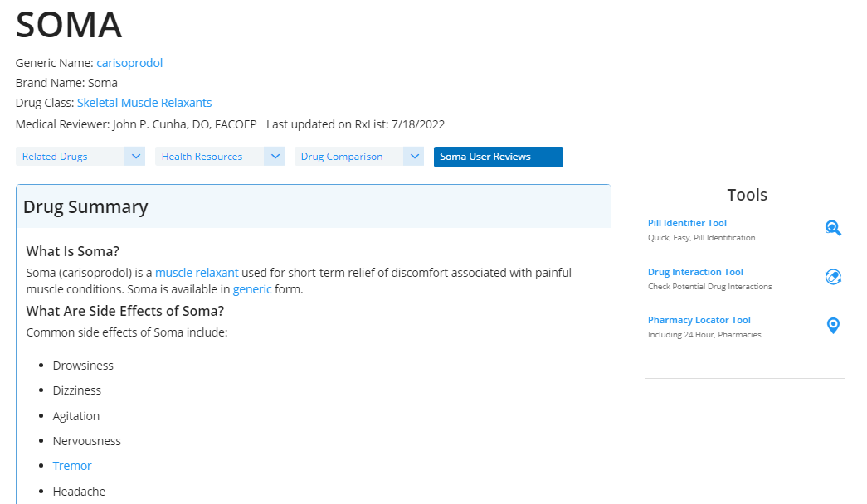Open the Pharmacy Locator Tool link
The height and width of the screenshot is (504, 867).
pos(699,320)
